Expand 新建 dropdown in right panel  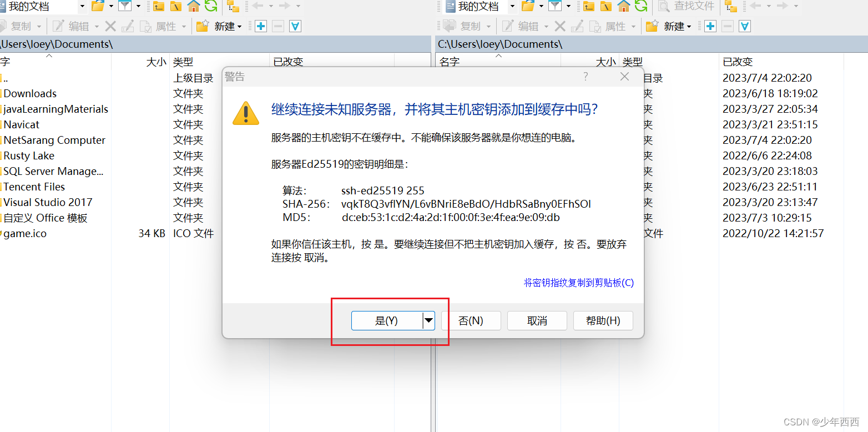pyautogui.click(x=689, y=27)
